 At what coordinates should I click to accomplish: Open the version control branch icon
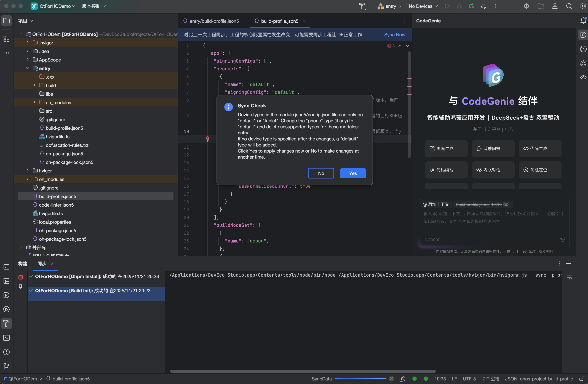(x=6, y=366)
